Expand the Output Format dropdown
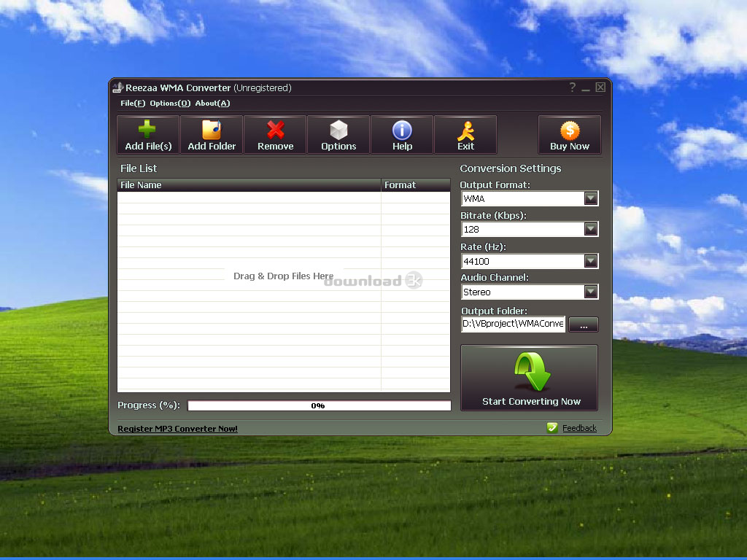 (591, 198)
